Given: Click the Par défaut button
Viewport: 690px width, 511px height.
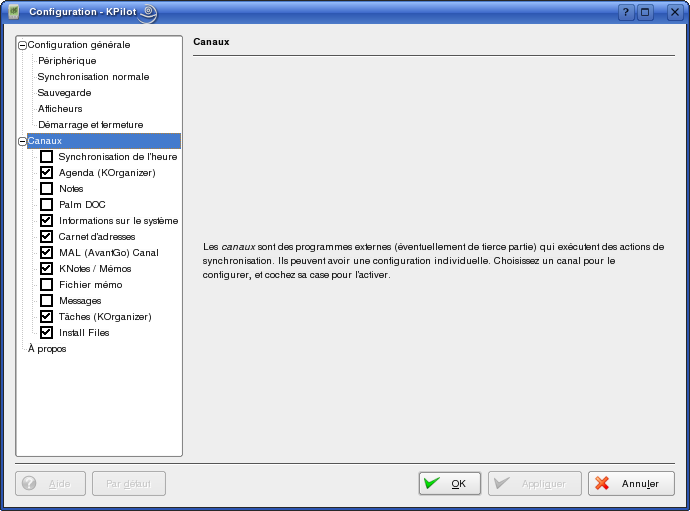Looking at the screenshot, I should tap(129, 484).
